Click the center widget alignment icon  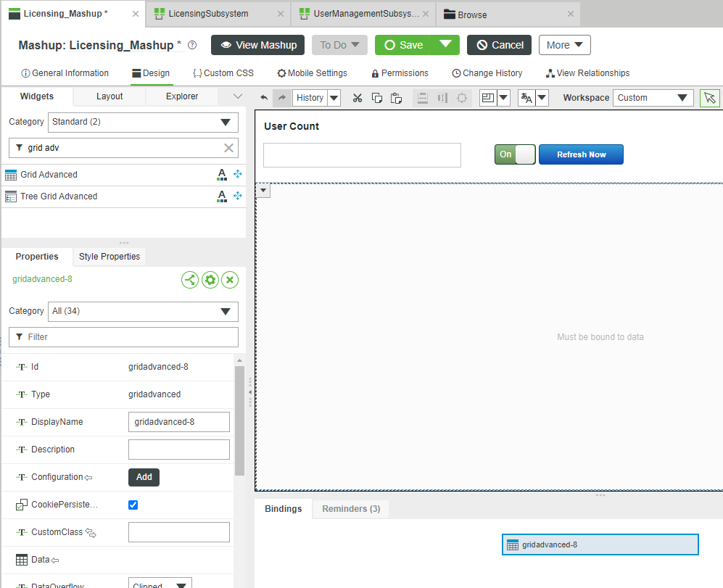[x=461, y=98]
